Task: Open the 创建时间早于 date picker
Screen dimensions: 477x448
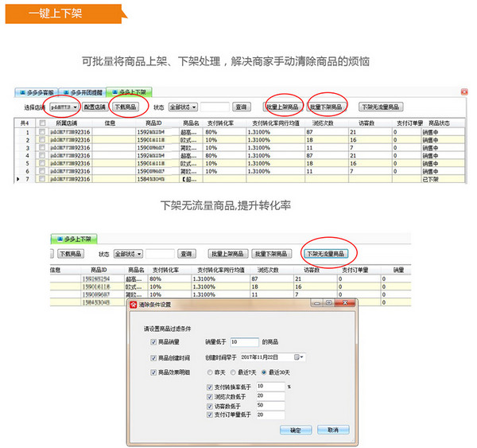Action: (273, 357)
